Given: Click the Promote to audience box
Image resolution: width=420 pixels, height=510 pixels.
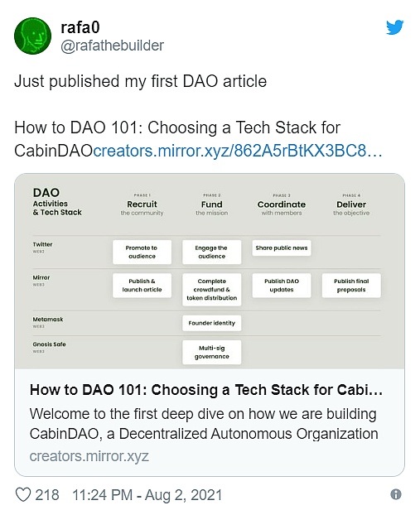Looking at the screenshot, I should pos(142,252).
